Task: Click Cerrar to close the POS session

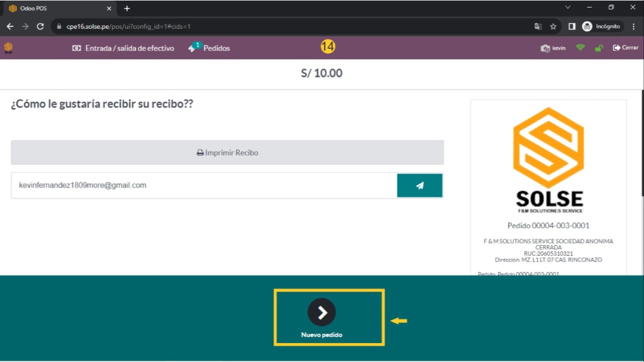Action: click(626, 48)
